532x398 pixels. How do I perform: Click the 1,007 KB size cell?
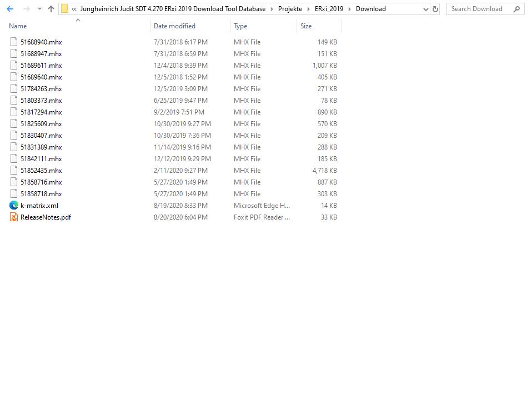[325, 65]
